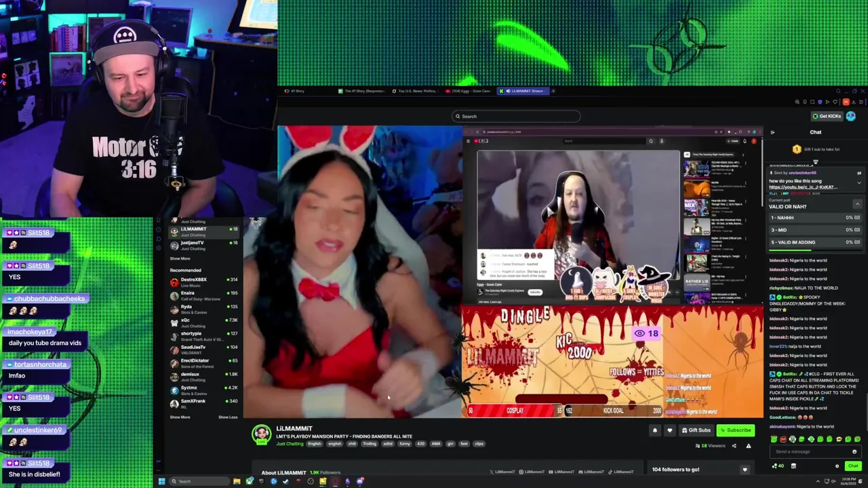Click the arrow below the gift sub leaderboard

click(816, 162)
